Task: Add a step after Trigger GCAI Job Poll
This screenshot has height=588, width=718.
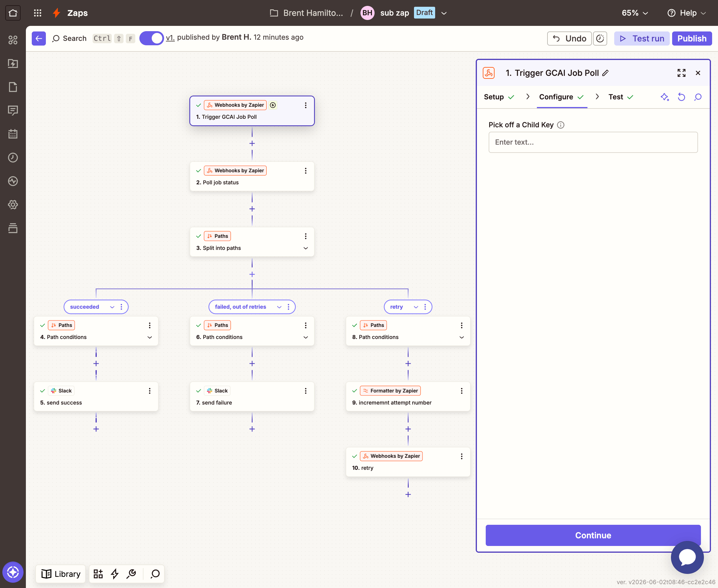Action: coord(252,143)
